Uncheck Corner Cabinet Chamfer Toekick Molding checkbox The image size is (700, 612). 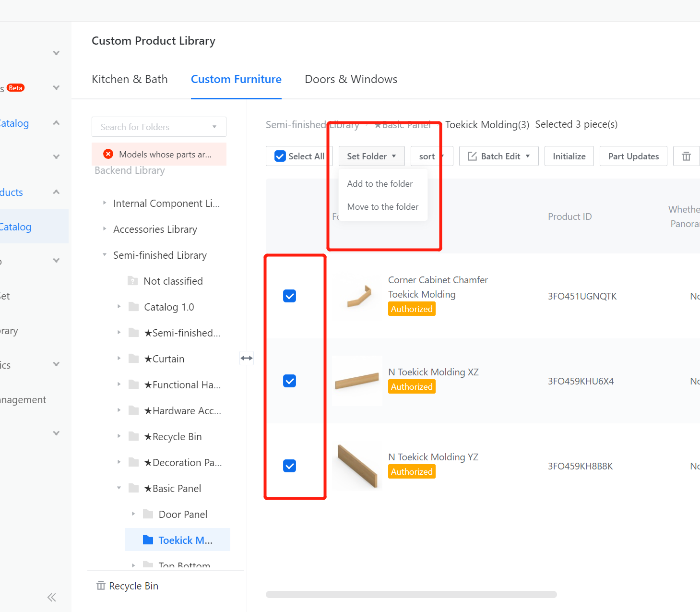coord(289,296)
